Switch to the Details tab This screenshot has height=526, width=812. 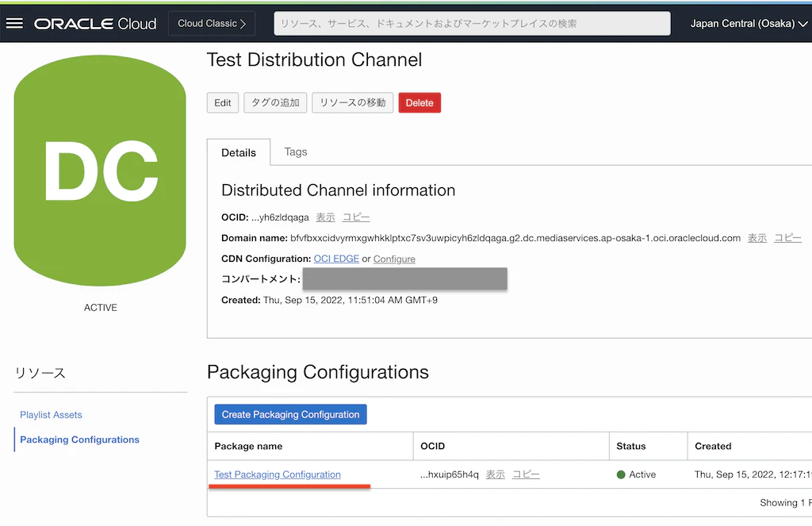(239, 152)
